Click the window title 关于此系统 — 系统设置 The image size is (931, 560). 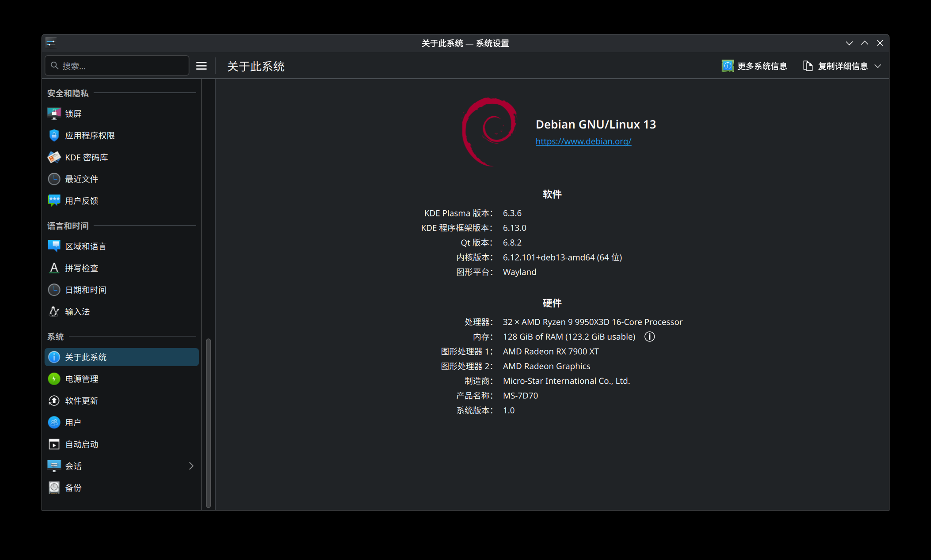465,43
